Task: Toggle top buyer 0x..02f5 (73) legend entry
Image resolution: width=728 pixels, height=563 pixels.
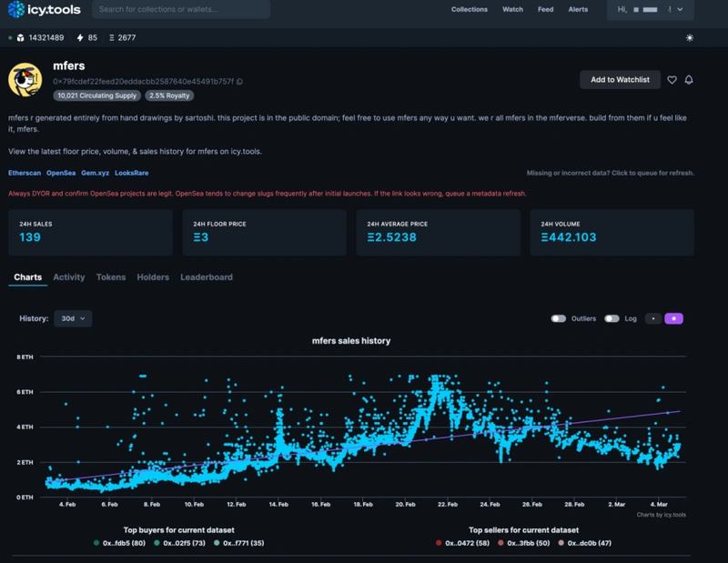Action: coord(179,543)
